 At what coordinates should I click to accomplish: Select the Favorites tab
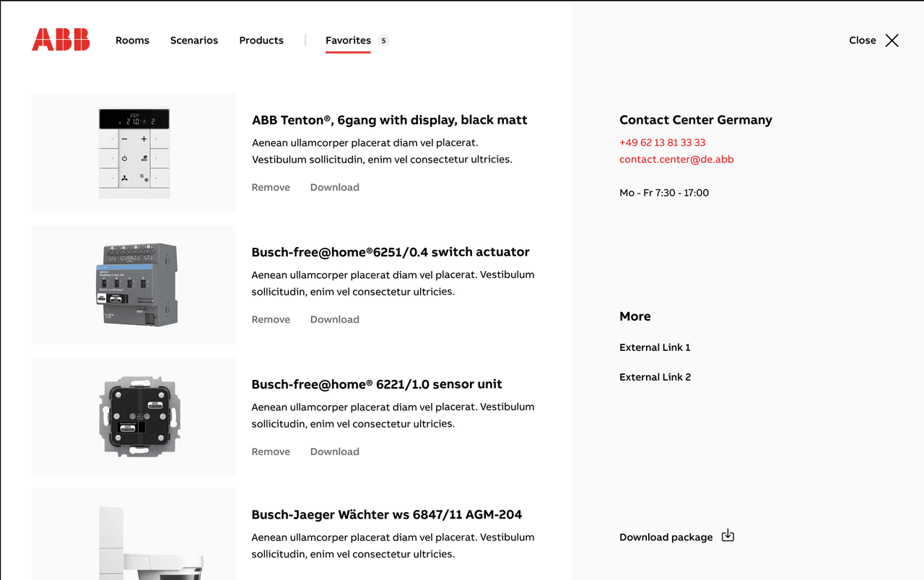(348, 40)
